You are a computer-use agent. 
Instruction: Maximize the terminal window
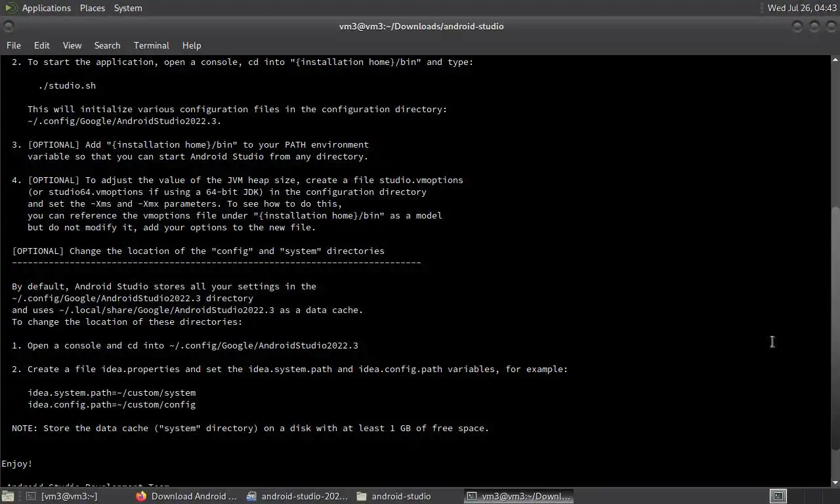(x=814, y=26)
